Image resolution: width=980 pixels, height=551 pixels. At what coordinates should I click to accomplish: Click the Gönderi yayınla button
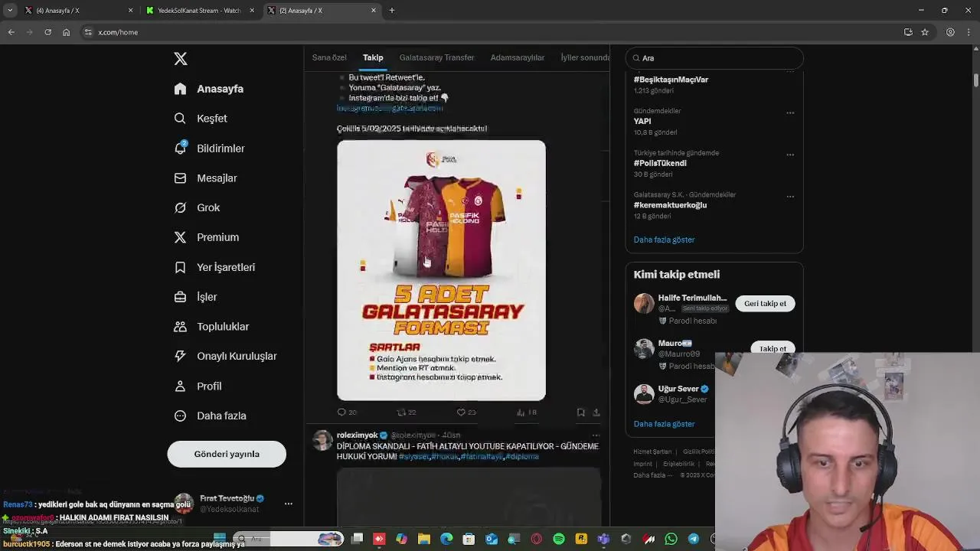click(x=227, y=454)
